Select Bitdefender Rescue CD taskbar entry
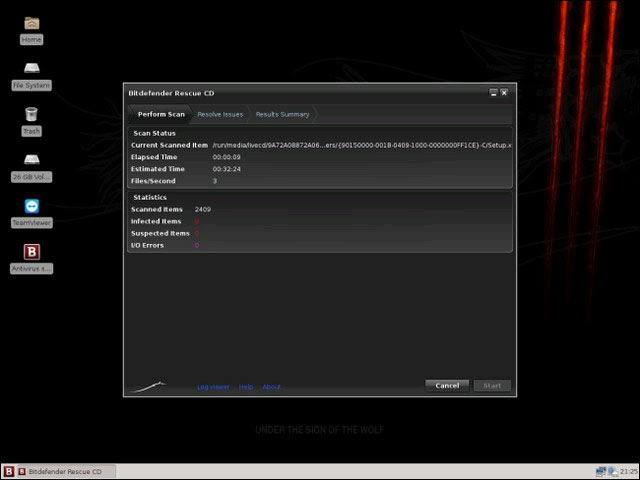Viewport: 640px width, 480px height. 66,471
